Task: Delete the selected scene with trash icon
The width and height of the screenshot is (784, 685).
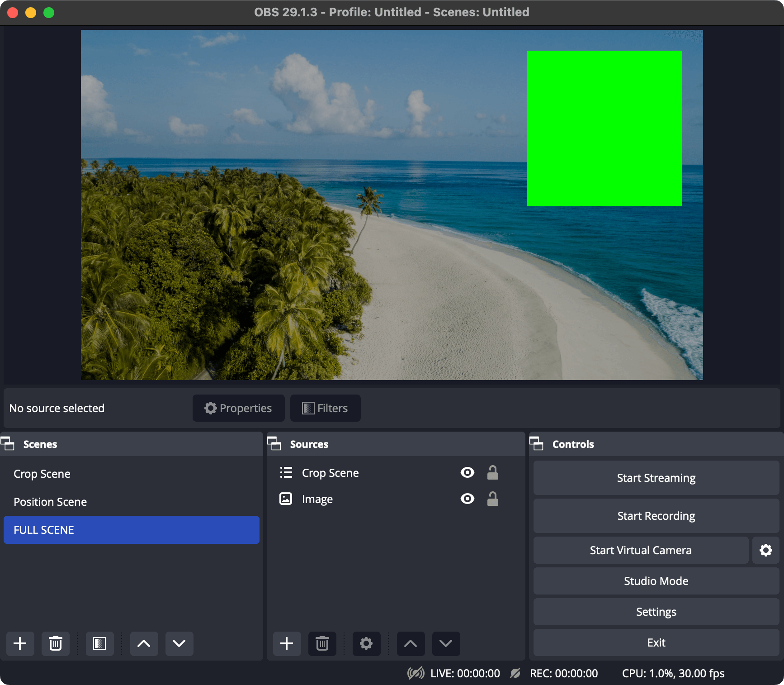Action: point(56,643)
